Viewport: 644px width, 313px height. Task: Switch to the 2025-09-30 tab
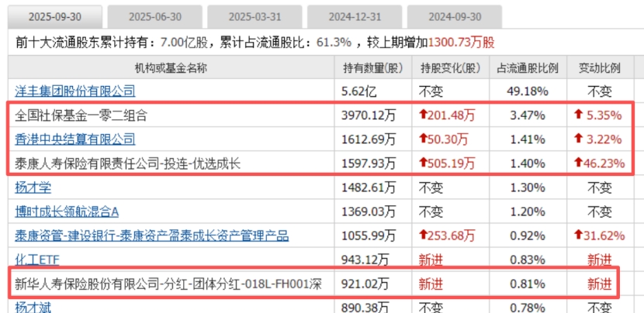[x=55, y=17]
